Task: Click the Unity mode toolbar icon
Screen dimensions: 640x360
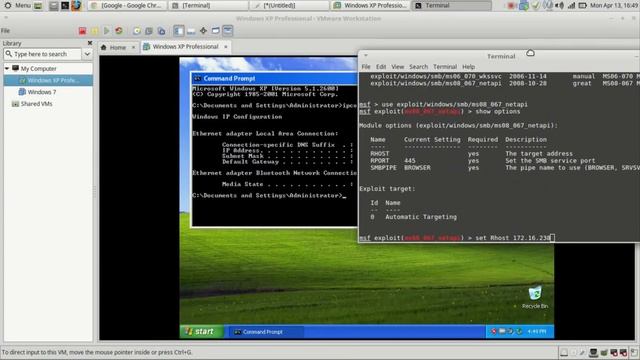Action: [x=216, y=31]
